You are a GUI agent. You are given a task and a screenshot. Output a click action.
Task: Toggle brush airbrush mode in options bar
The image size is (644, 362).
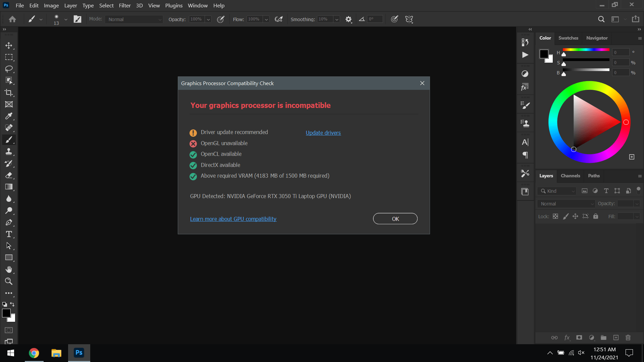coord(279,19)
